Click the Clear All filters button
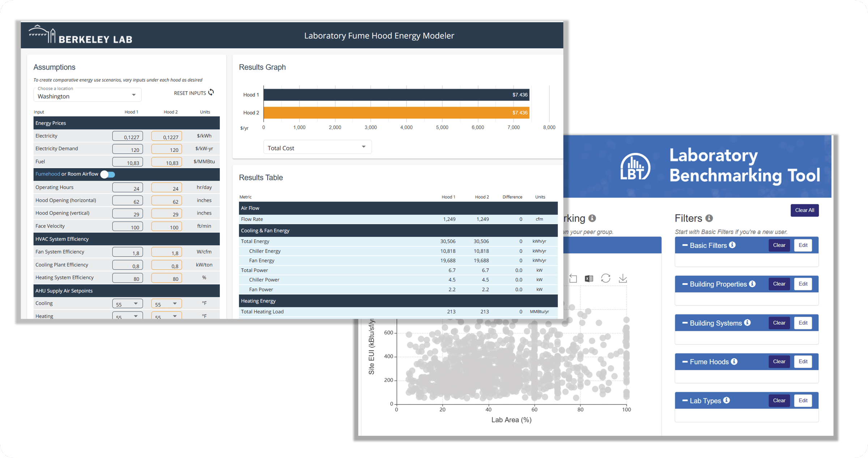The image size is (868, 458). coord(804,210)
